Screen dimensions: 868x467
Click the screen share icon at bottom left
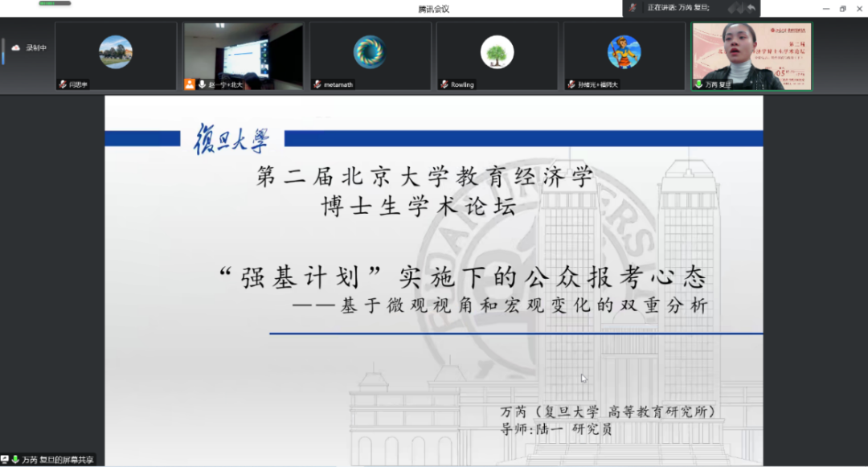tap(5, 460)
